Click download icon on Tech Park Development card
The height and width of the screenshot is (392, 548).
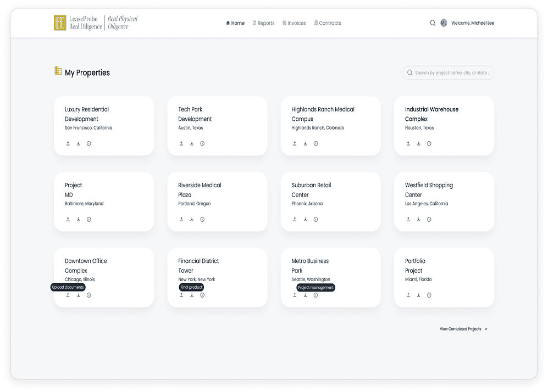pyautogui.click(x=192, y=143)
